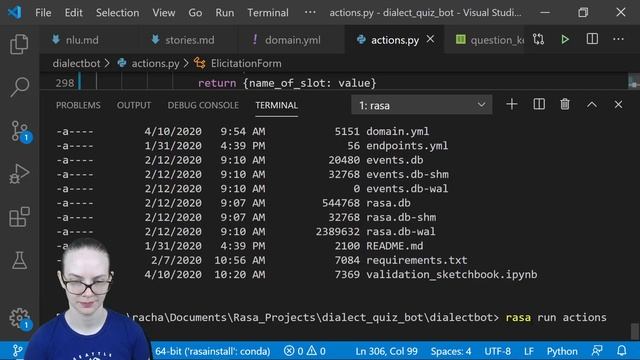Click Ln 306, Col 99 in status bar

click(386, 351)
